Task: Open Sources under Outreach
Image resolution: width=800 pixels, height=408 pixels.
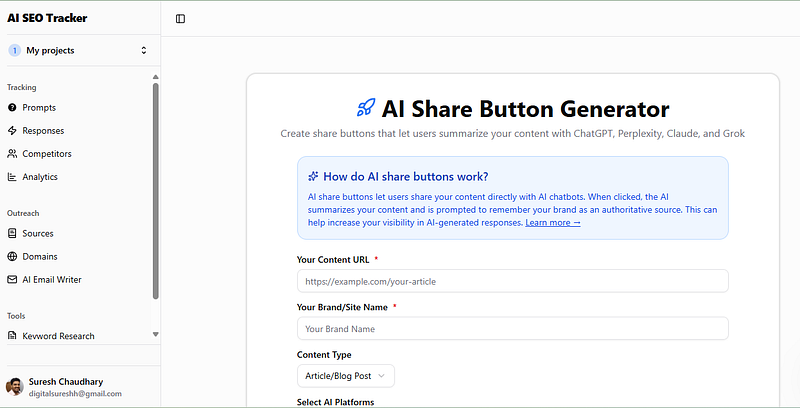Action: tap(38, 233)
